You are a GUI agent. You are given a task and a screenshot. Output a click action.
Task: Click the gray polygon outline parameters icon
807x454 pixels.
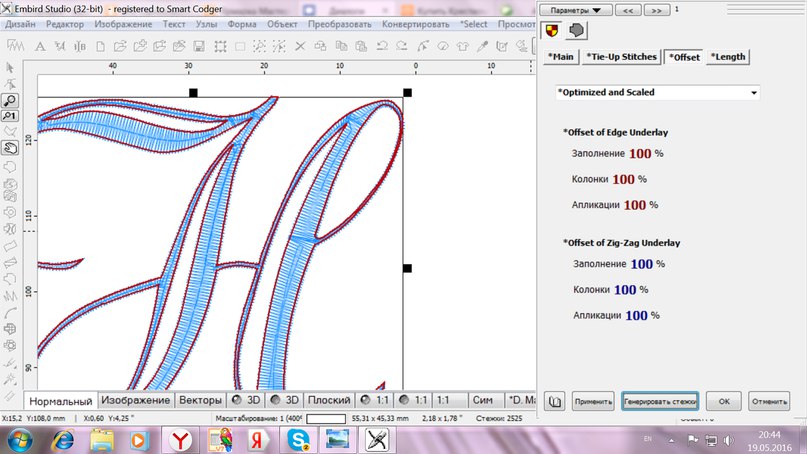click(576, 32)
